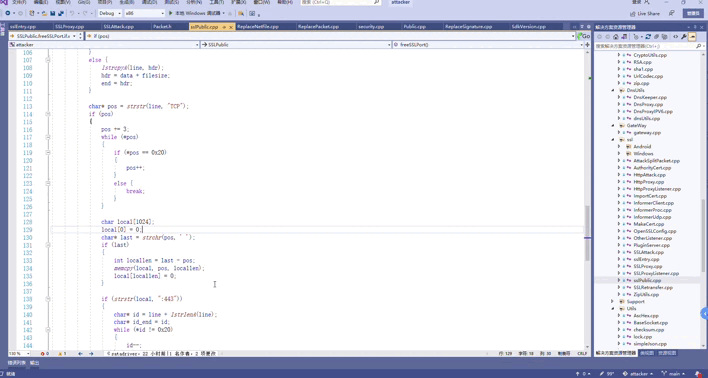
Task: Open the Git(G) menu
Action: tap(84, 2)
